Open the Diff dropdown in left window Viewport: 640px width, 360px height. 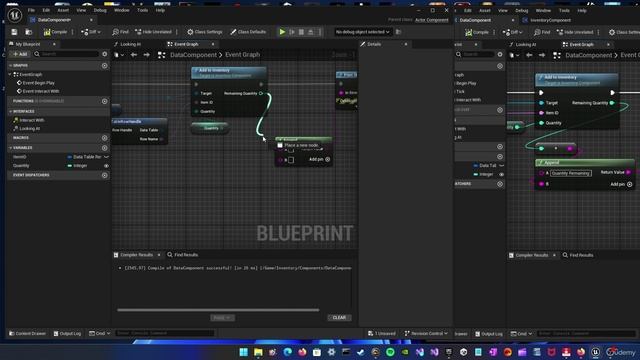tap(91, 32)
